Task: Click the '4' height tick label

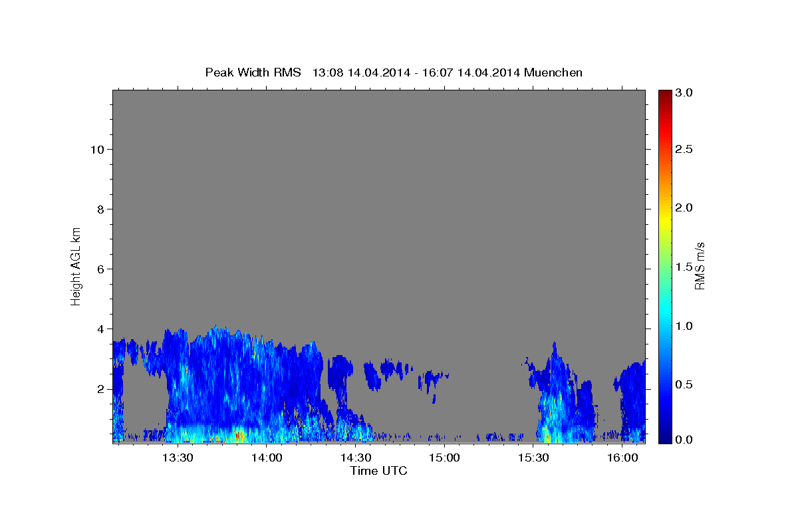Action: coord(101,329)
